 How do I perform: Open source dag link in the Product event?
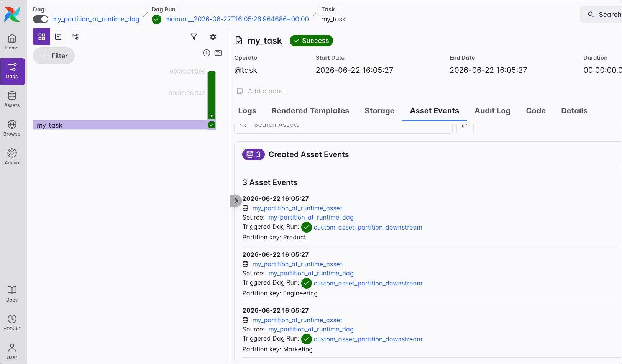click(x=311, y=217)
